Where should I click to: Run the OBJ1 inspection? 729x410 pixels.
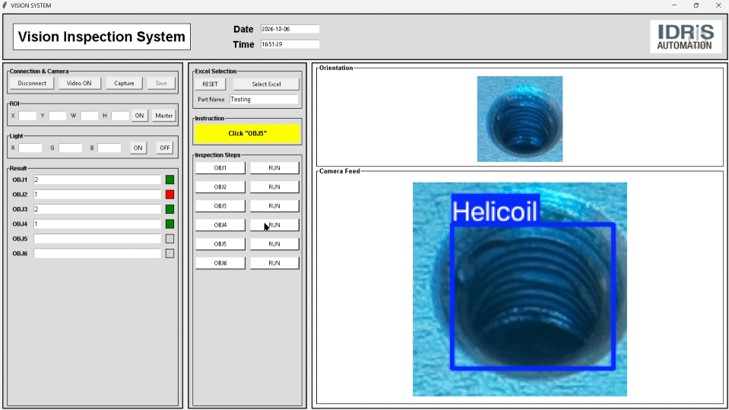274,168
